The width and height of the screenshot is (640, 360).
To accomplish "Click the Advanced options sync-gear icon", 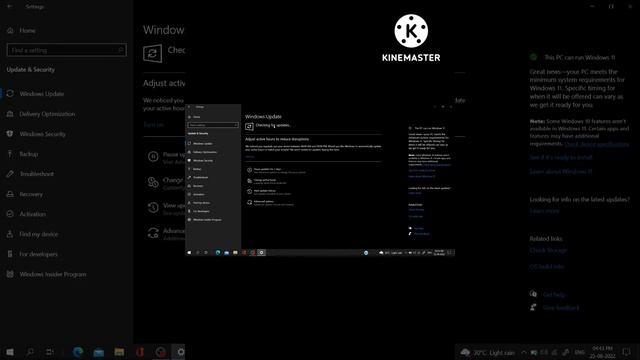I will tap(153, 233).
